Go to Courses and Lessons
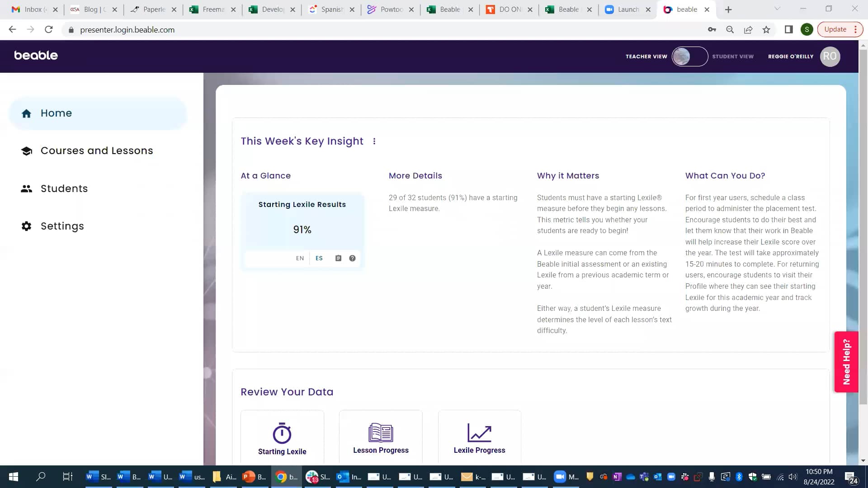This screenshot has height=488, width=868. coord(96,150)
